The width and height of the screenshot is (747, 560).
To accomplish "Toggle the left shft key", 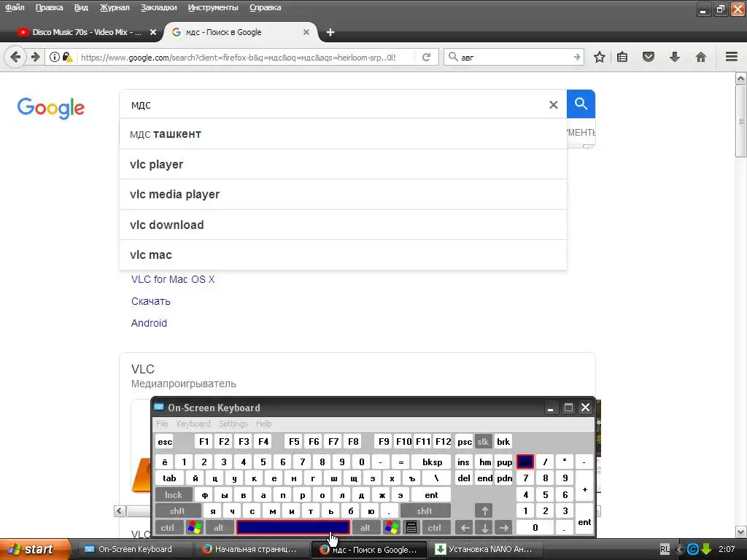I will (x=178, y=511).
